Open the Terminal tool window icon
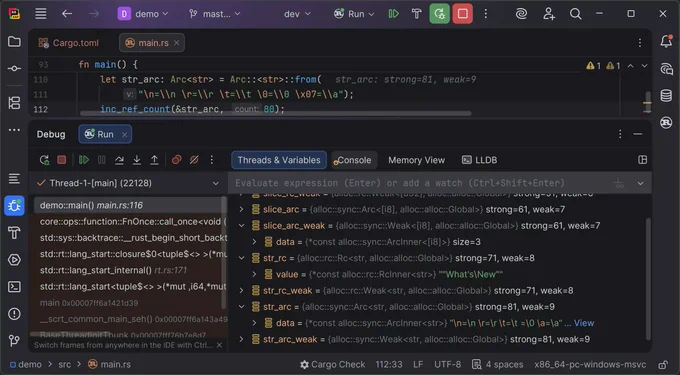This screenshot has height=375, width=680. [14, 287]
